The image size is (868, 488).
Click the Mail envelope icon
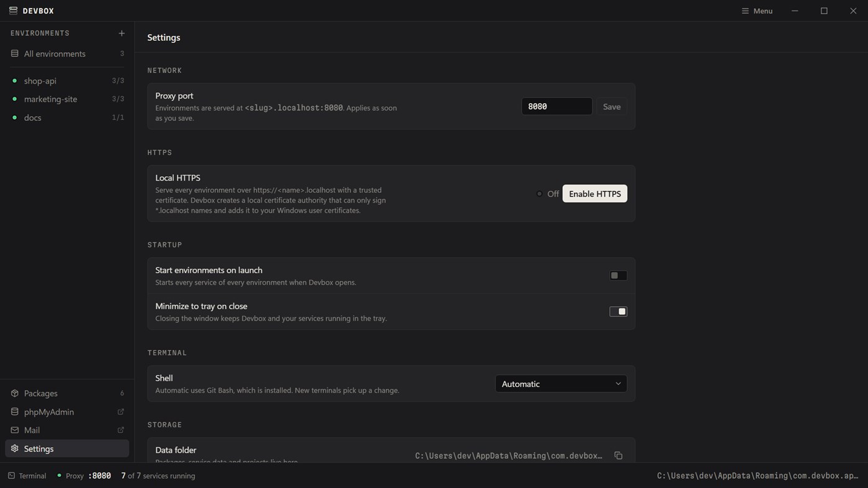click(15, 430)
